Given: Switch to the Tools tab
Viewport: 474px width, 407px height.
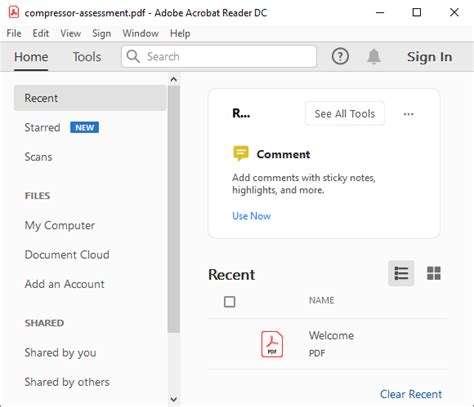Looking at the screenshot, I should coord(87,57).
